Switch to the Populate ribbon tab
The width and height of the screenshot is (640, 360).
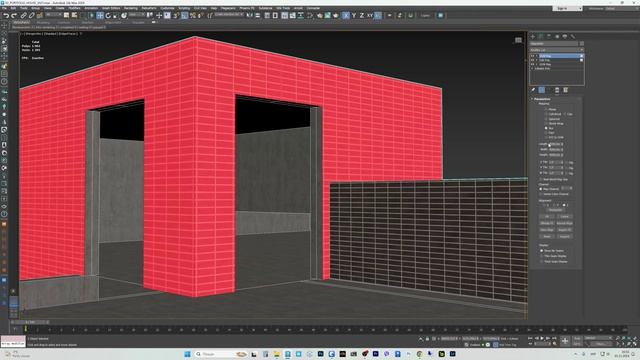(x=138, y=22)
